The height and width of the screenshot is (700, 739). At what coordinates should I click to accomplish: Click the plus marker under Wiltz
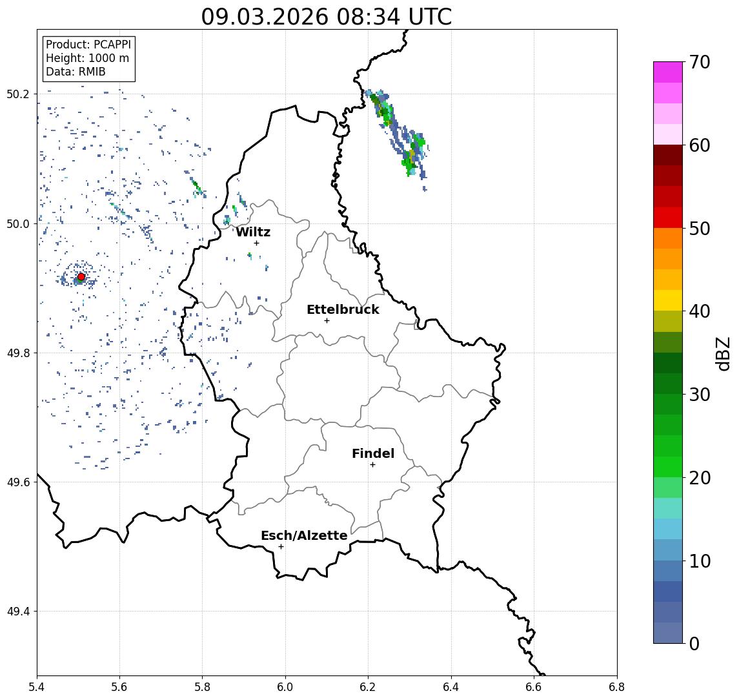point(256,243)
